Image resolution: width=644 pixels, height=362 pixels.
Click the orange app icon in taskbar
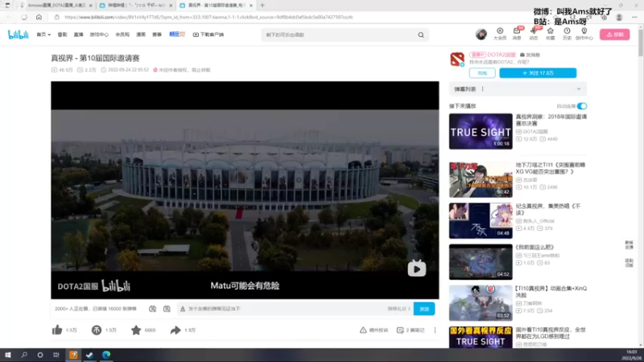click(x=73, y=355)
